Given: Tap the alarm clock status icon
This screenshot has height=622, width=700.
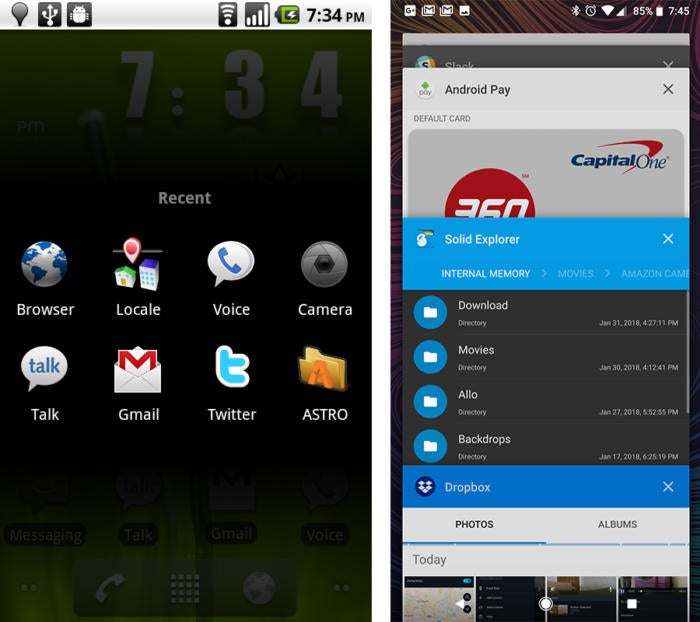Looking at the screenshot, I should [x=591, y=10].
